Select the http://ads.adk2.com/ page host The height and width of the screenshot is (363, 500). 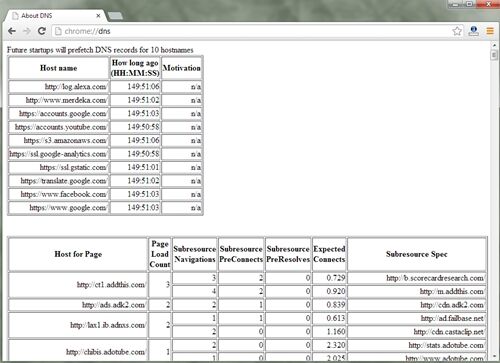(x=78, y=305)
